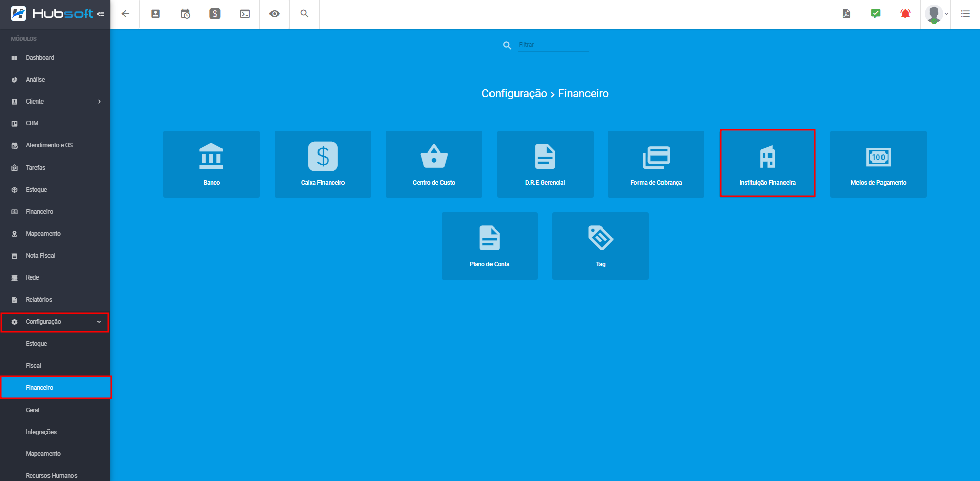Expand the Cliente module arrow

[99, 102]
